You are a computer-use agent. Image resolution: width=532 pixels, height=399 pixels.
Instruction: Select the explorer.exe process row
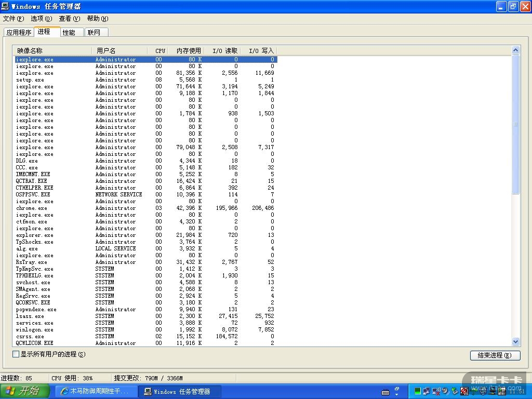coord(146,235)
